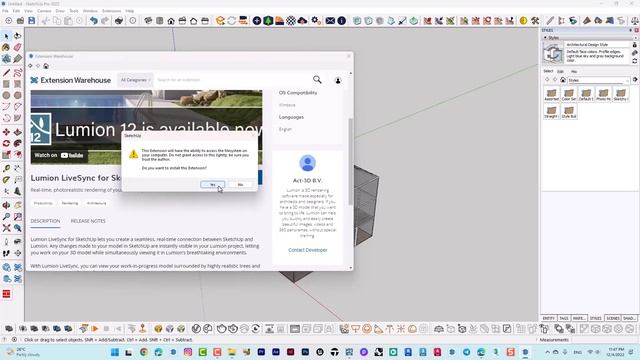Click the home icon in Extension Warehouse navigation
Viewport: 640px width, 360px height.
click(x=46, y=66)
